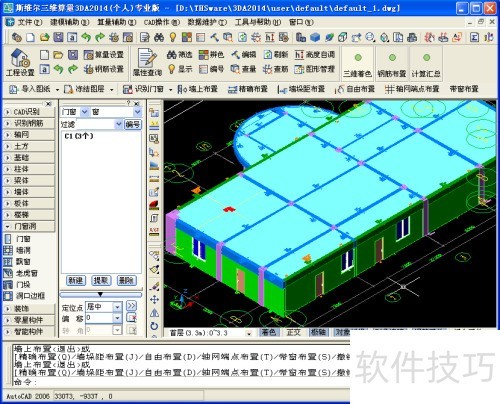Collapse the 门窗洞 category
The width and height of the screenshot is (500, 404).
click(29, 226)
